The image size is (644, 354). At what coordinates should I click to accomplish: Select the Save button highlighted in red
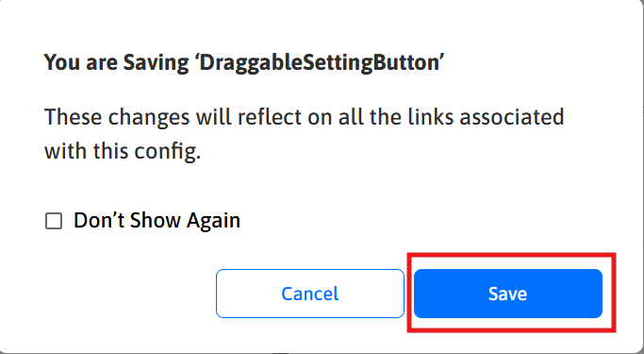point(508,294)
